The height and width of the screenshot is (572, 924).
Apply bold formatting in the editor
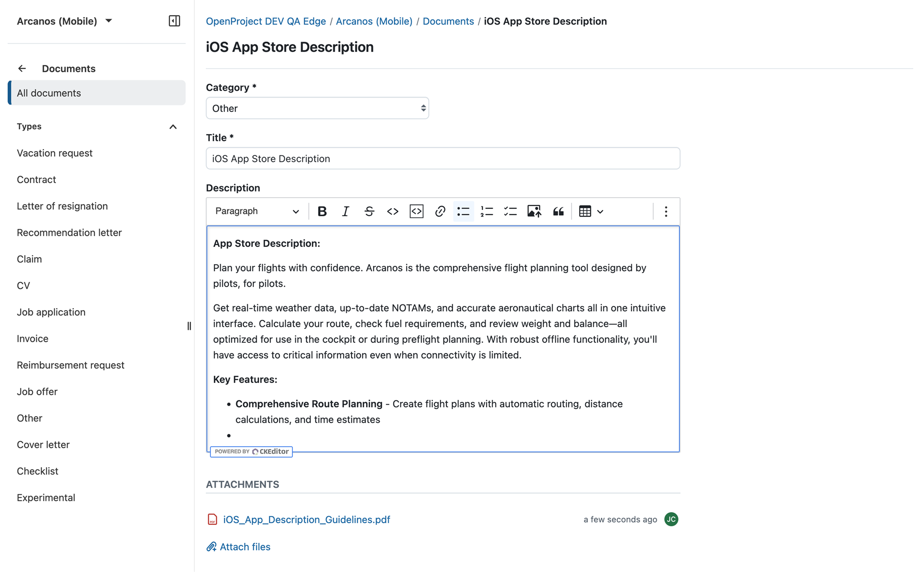pos(322,211)
